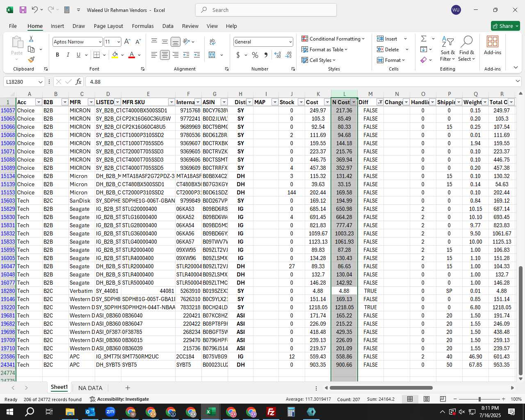Decrease font size with the smaller A icon
525x420 pixels.
(138, 42)
